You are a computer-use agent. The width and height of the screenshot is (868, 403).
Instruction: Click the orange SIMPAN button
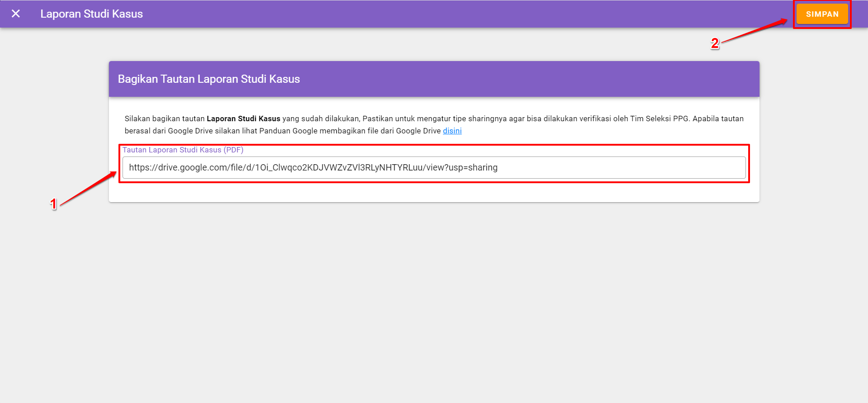click(x=822, y=14)
